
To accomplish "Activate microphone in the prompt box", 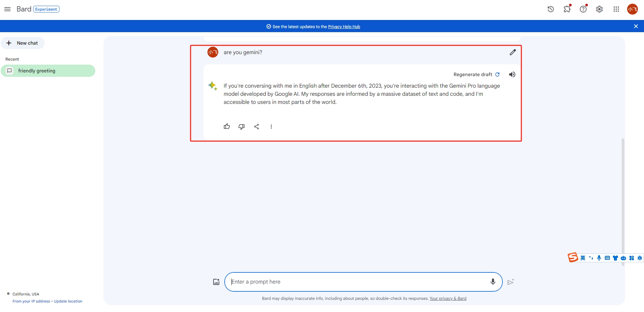I will 493,282.
